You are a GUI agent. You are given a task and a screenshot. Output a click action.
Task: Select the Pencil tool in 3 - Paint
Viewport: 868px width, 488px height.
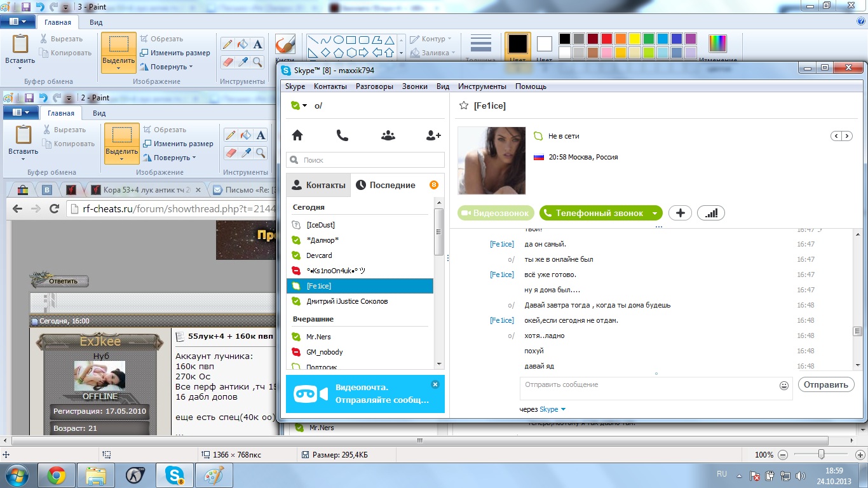coord(227,44)
